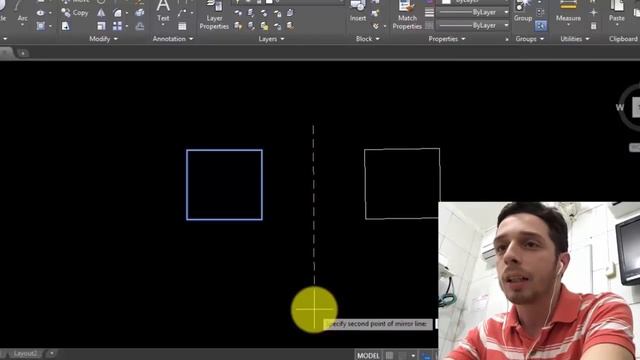This screenshot has width=640, height=360.
Task: Click the Match Layer icon
Action: tap(290, 27)
